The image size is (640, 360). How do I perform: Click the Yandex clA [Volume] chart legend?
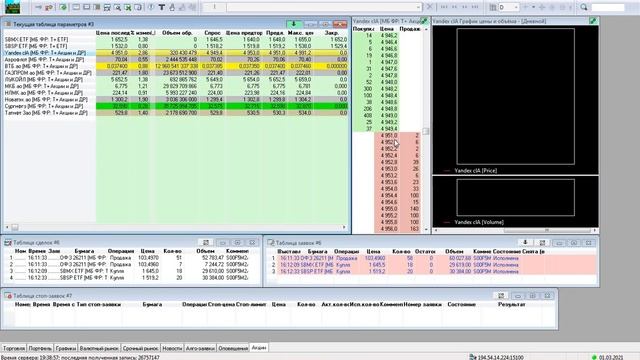pyautogui.click(x=479, y=222)
